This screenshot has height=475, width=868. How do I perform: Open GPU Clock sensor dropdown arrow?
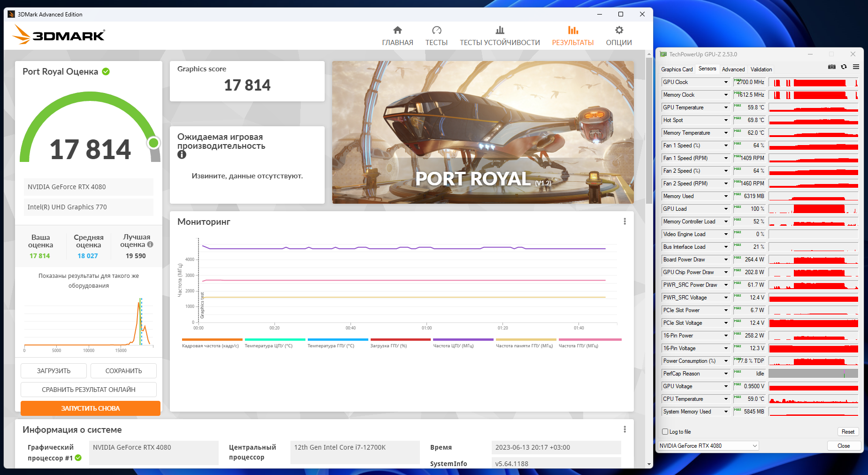point(726,82)
